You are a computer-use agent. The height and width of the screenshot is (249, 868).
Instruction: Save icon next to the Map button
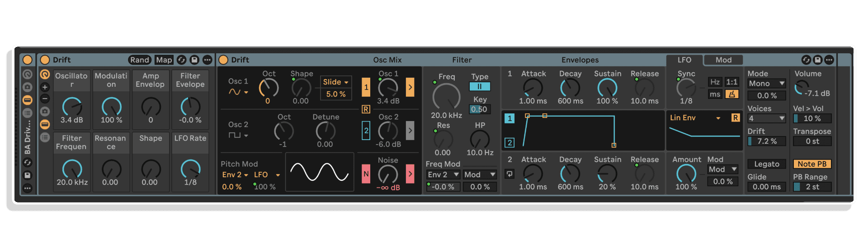194,60
